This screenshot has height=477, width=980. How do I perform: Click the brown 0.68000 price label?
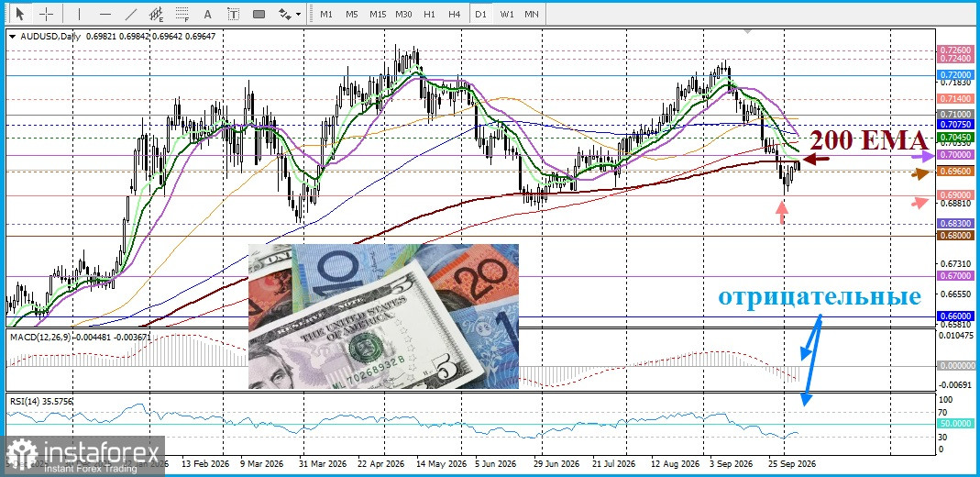pos(954,235)
